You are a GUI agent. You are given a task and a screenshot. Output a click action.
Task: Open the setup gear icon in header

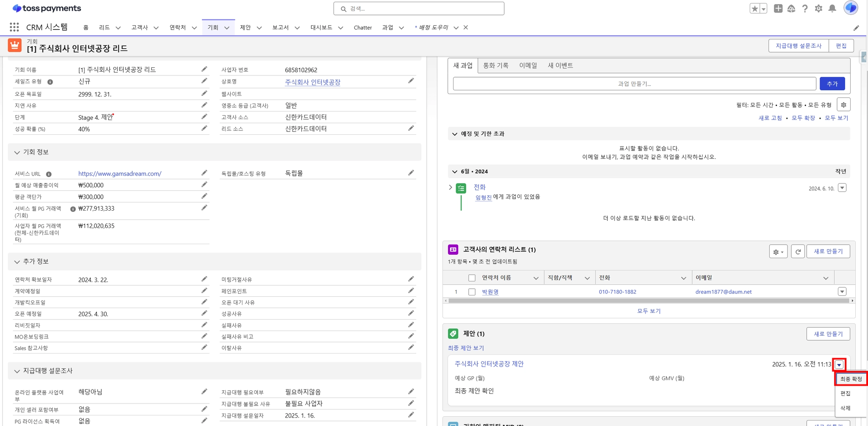[x=818, y=8]
